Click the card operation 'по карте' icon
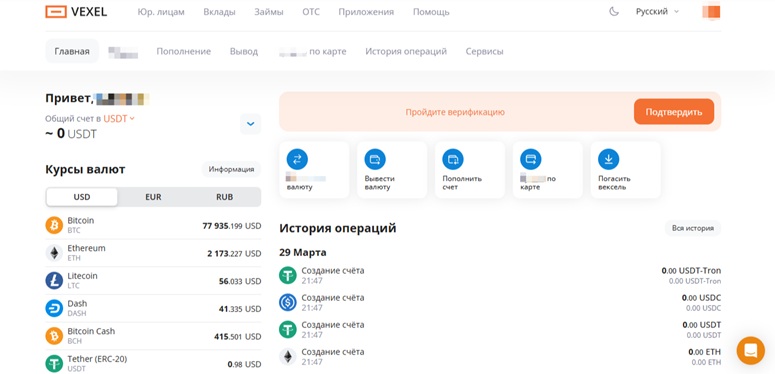The image size is (775, 374). pyautogui.click(x=531, y=159)
